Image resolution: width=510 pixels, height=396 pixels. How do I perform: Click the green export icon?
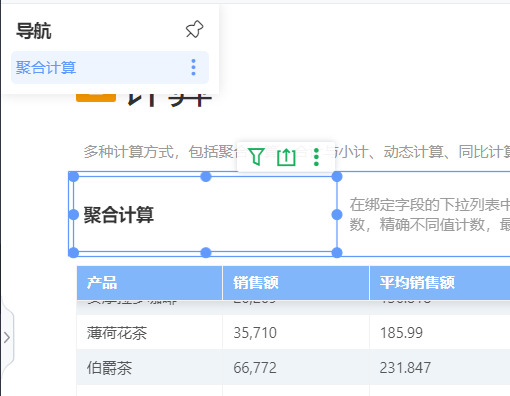(286, 157)
